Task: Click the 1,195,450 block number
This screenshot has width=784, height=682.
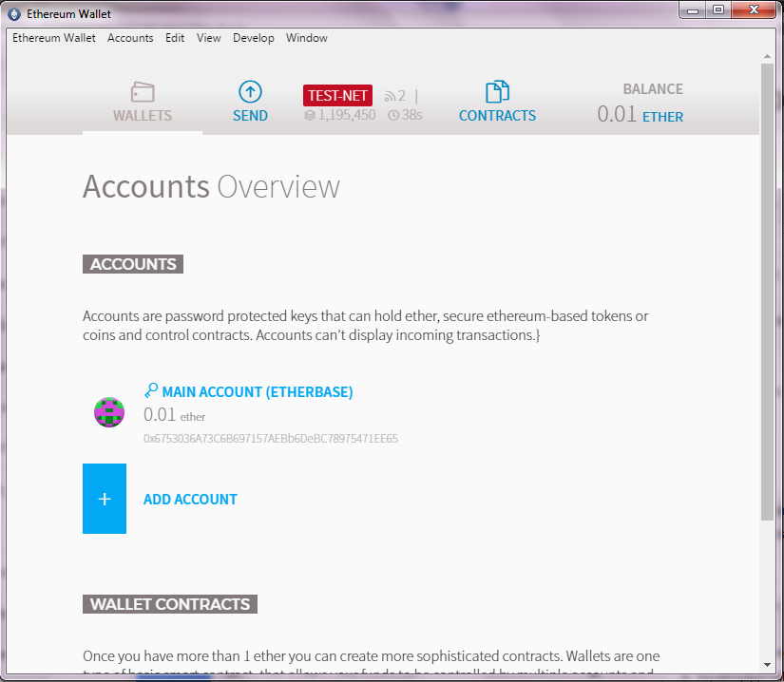Action: [347, 115]
